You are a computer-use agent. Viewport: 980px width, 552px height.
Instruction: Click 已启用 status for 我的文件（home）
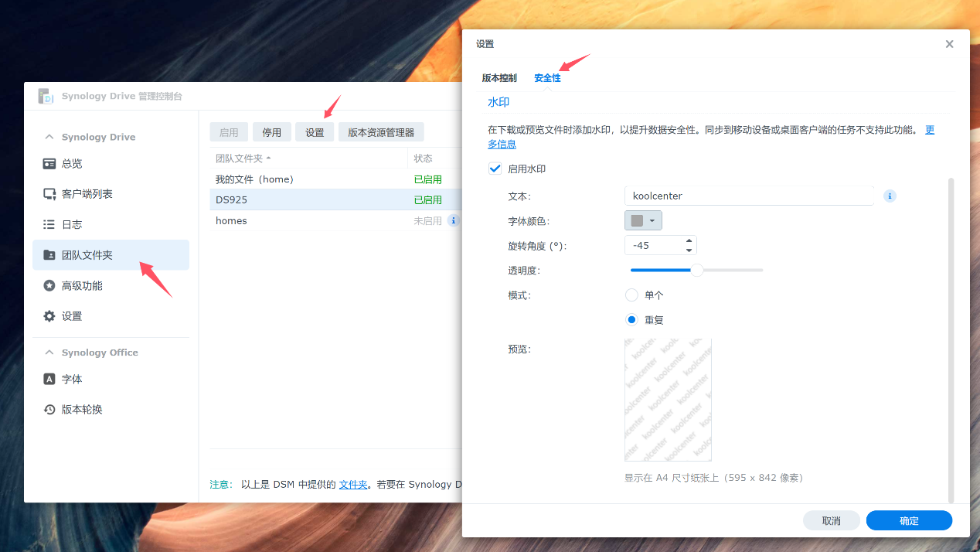(x=427, y=179)
